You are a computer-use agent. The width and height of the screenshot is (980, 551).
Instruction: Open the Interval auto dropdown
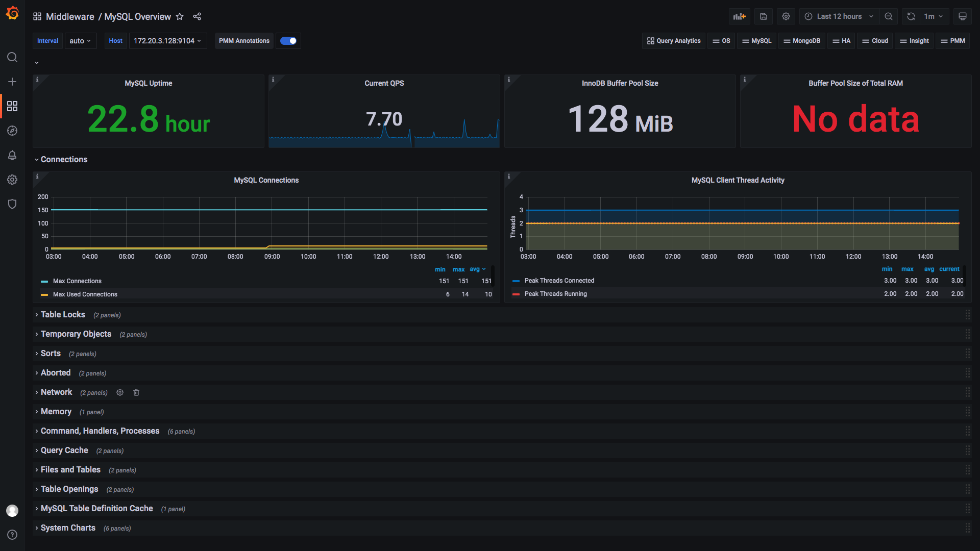point(81,41)
